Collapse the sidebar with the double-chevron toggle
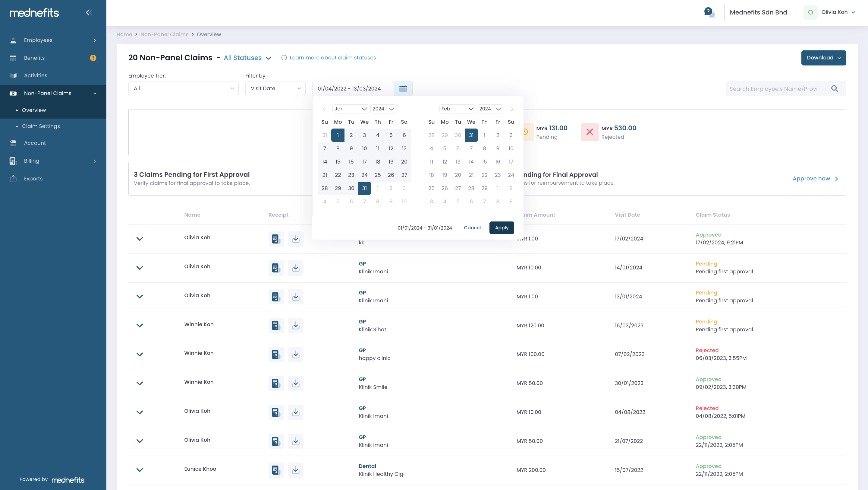The width and height of the screenshot is (868, 490). [89, 12]
